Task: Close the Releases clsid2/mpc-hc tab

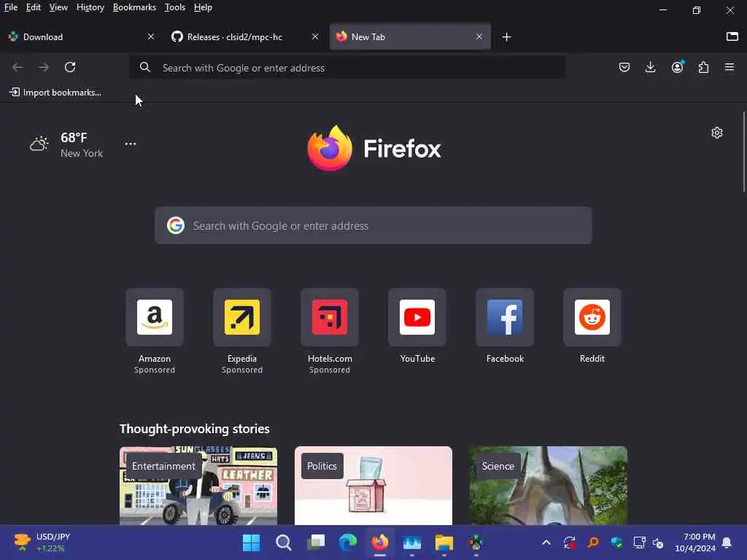Action: 315,36
